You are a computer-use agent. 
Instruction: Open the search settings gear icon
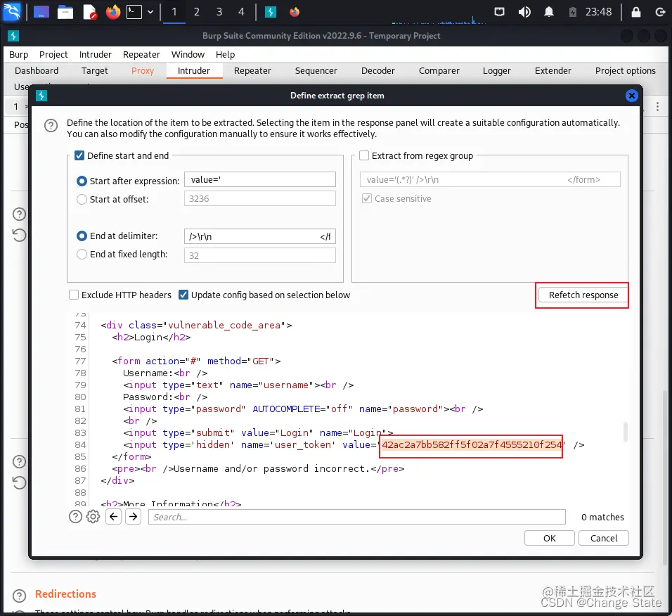93,517
